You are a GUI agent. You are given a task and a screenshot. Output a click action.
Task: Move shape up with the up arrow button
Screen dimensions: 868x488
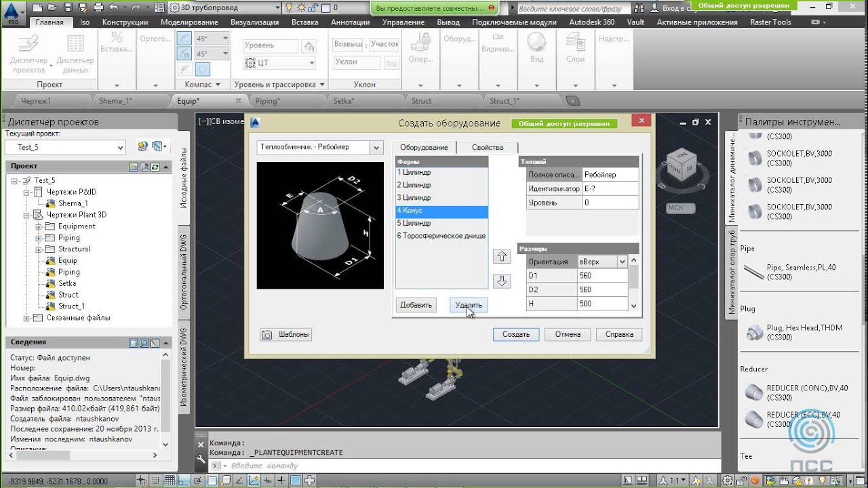[502, 256]
